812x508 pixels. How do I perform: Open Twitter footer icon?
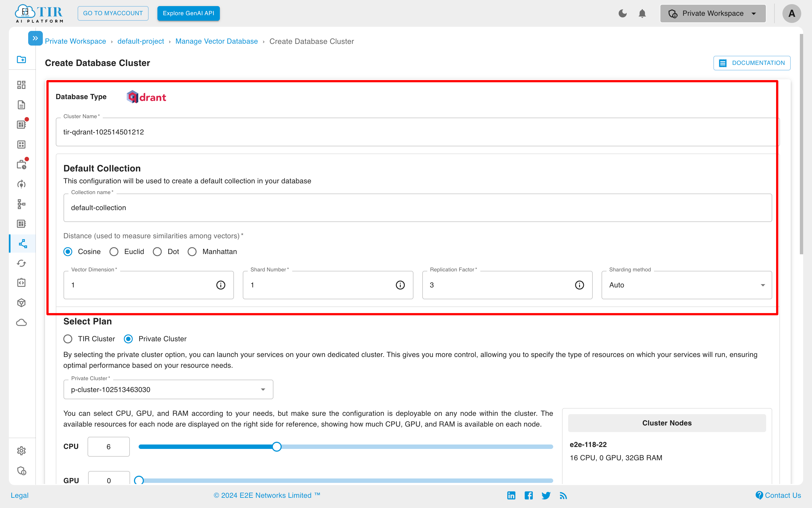click(x=546, y=495)
